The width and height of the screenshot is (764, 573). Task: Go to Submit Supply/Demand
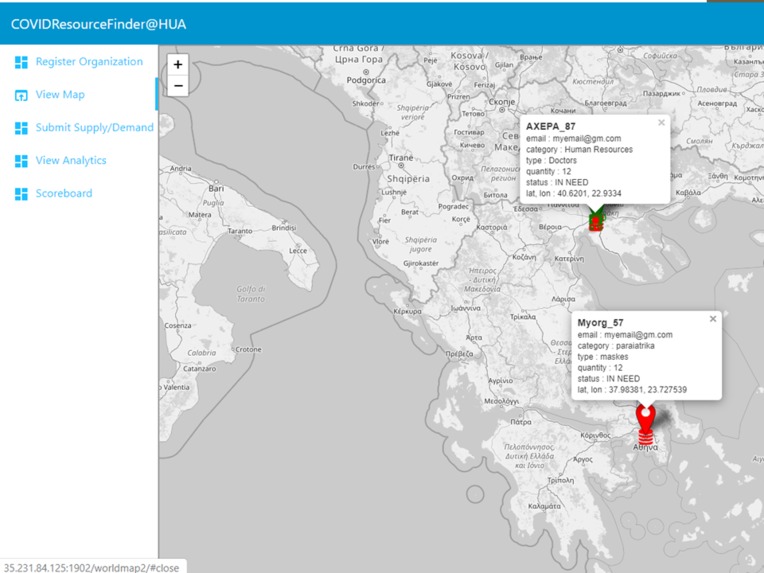tap(95, 127)
